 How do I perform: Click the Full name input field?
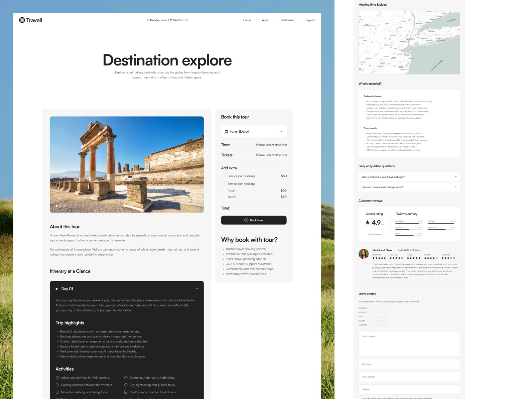click(x=409, y=364)
